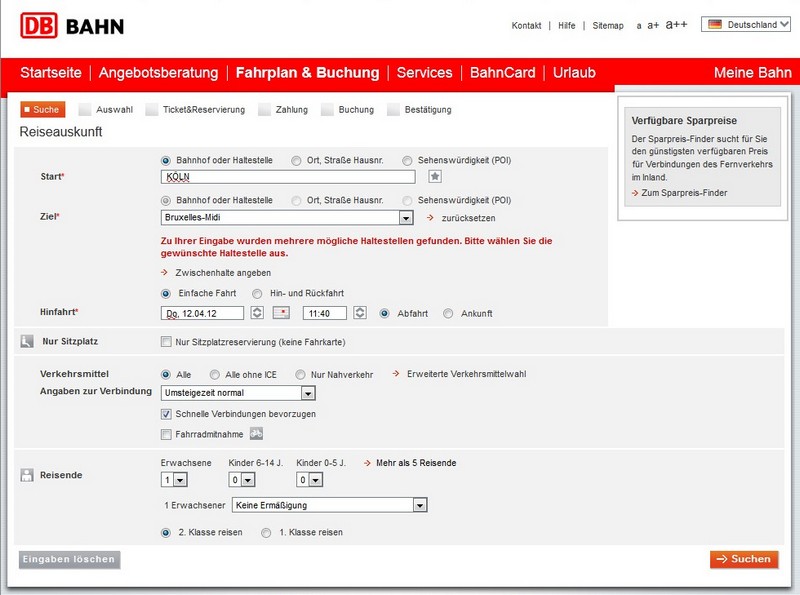Screen dimensions: 800x595
Task: Select Start Bahnhof oder Haltestelle radio
Action: tap(166, 161)
